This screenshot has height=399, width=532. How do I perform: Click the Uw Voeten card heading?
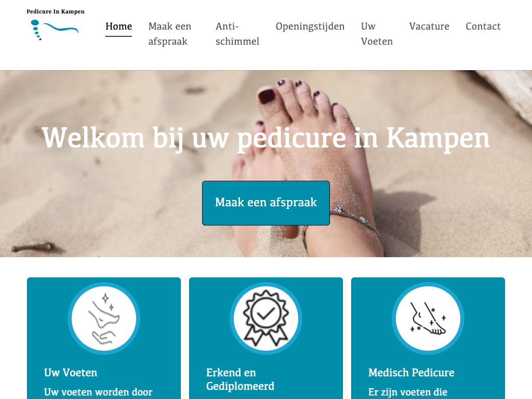[x=71, y=373]
